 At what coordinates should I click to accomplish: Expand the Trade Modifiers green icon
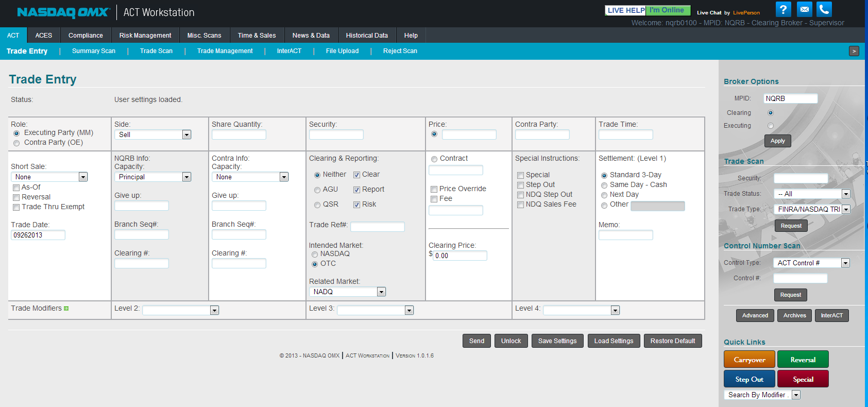[66, 309]
